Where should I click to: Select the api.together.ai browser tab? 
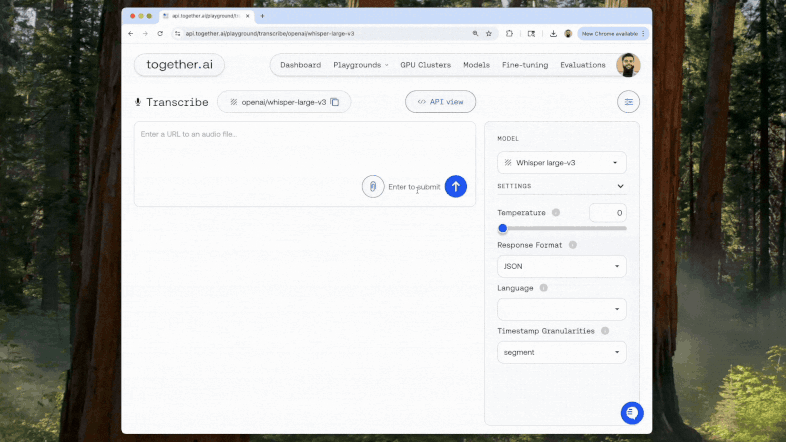(x=206, y=16)
